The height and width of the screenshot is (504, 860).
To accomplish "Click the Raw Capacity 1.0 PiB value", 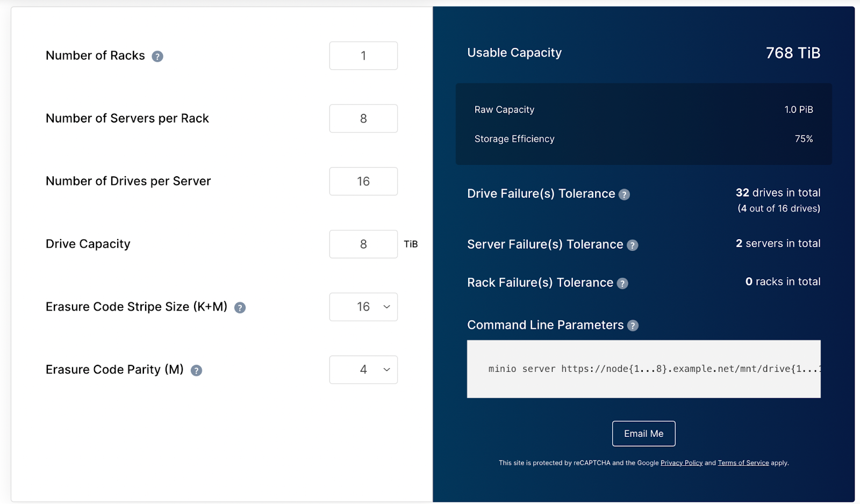I will pyautogui.click(x=798, y=110).
